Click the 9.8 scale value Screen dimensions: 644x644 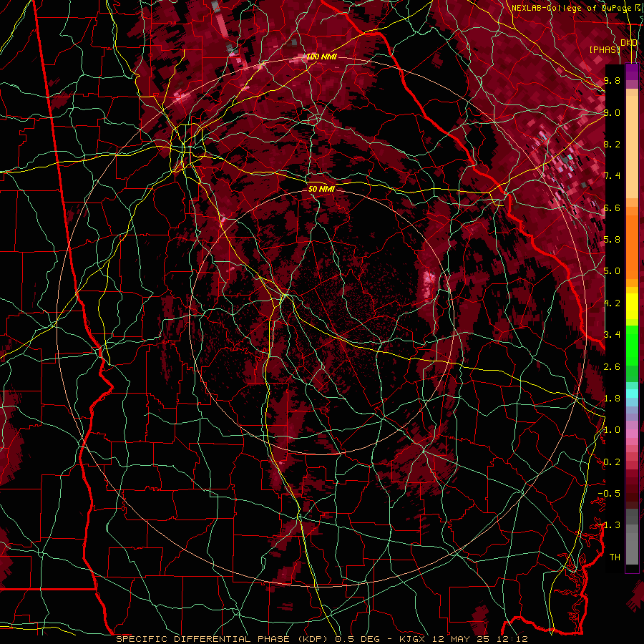click(612, 80)
